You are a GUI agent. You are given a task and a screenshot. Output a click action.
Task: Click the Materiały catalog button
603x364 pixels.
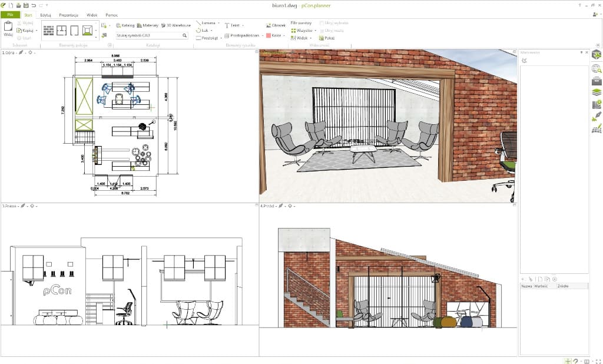(145, 25)
